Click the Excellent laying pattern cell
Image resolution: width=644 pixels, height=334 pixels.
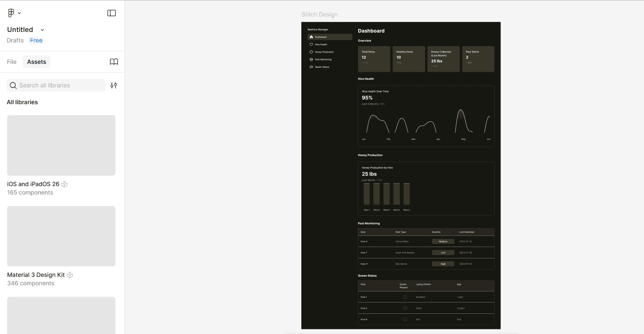(420, 297)
